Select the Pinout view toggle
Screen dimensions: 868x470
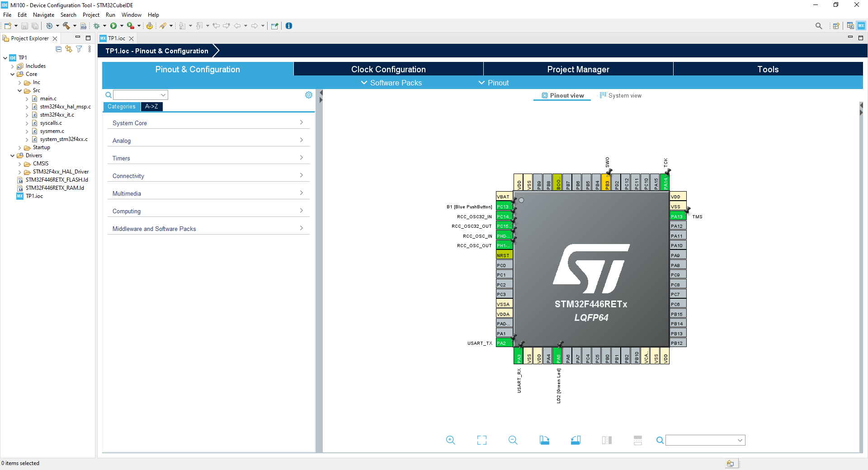(563, 95)
